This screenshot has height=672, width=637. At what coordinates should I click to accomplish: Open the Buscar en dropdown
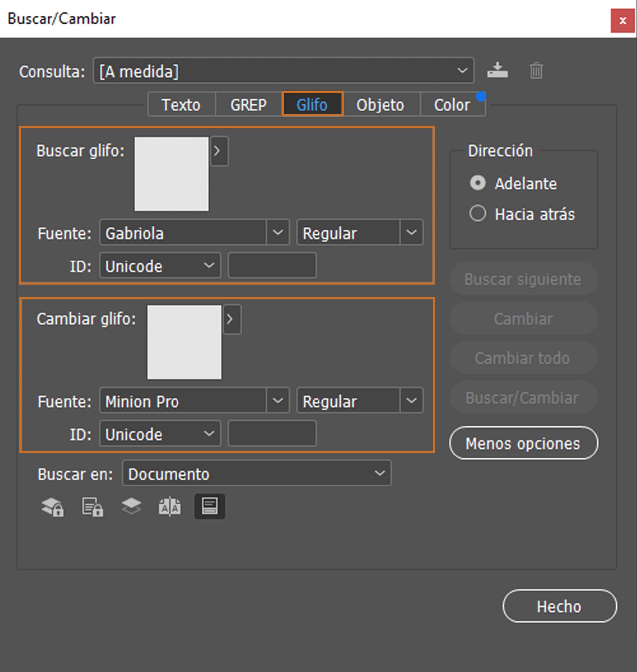(x=379, y=473)
